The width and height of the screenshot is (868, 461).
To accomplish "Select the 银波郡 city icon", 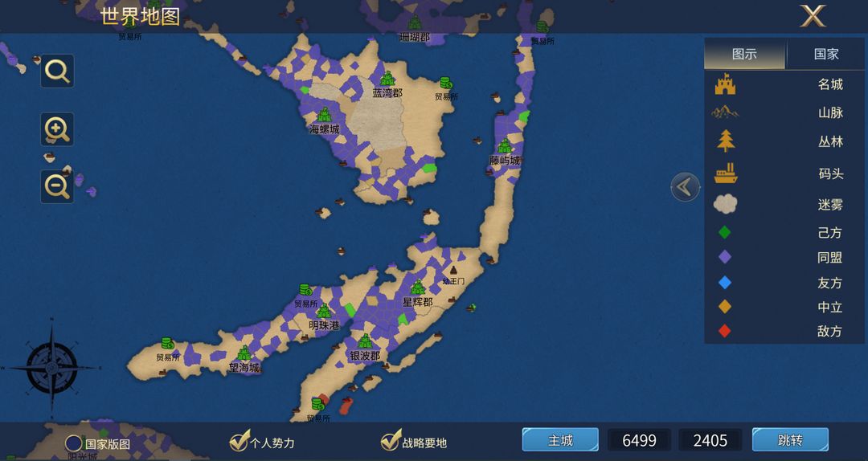I will click(365, 341).
